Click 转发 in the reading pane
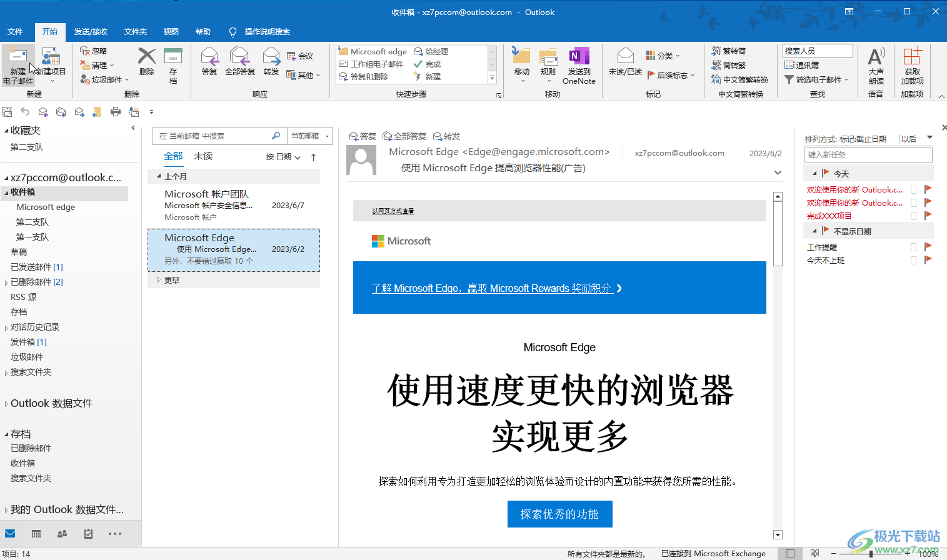947x560 pixels. click(x=447, y=136)
